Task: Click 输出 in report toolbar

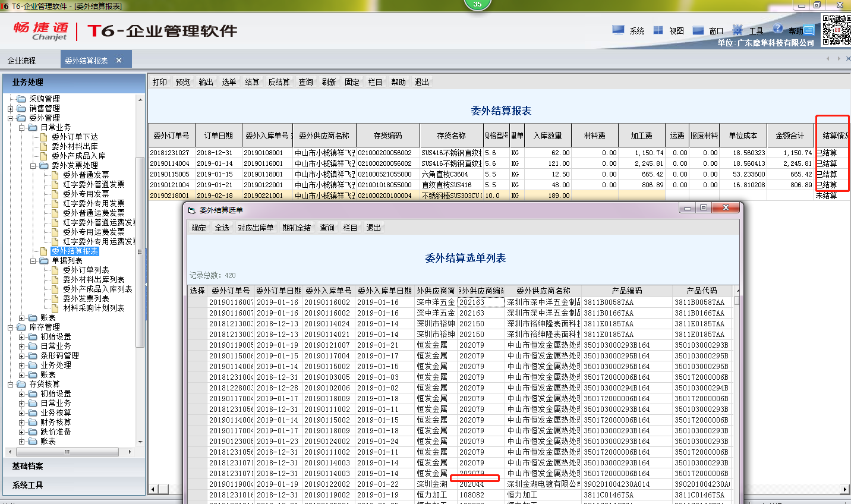Action: [206, 82]
